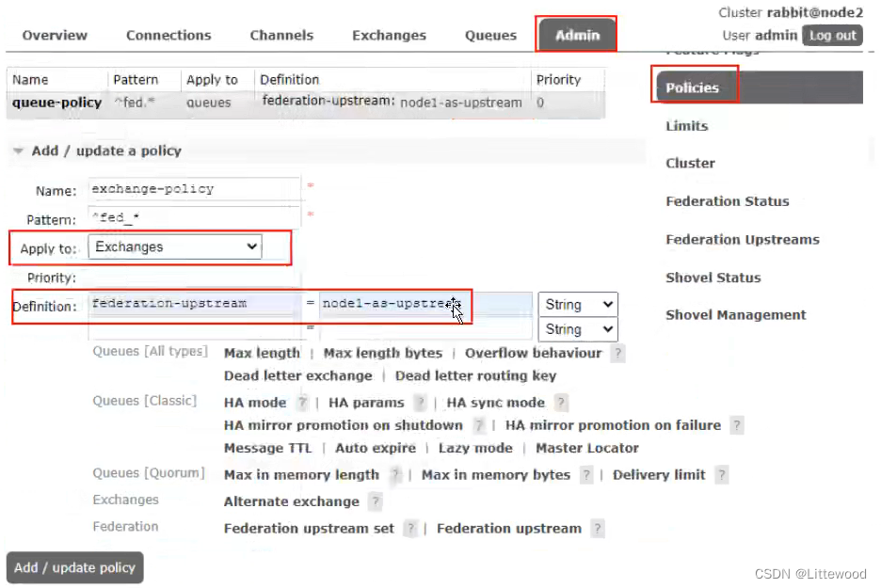Open Policies in the admin sidebar

pos(759,87)
